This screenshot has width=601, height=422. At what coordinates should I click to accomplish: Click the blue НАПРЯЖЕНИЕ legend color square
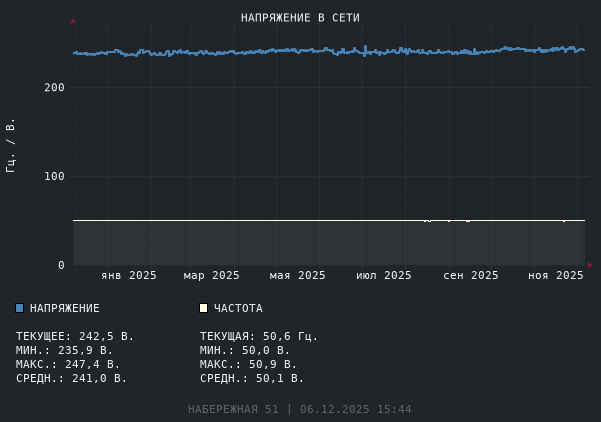[20, 308]
